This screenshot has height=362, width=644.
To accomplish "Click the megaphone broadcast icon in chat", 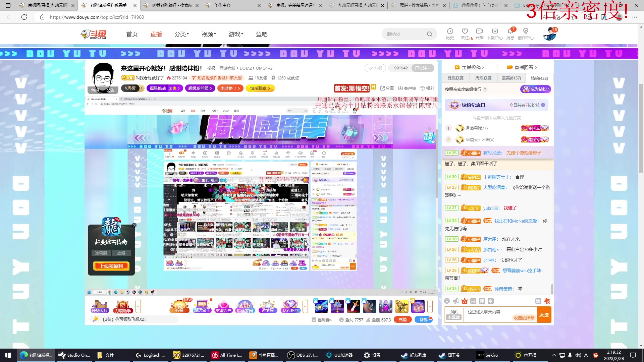I will 455,301.
